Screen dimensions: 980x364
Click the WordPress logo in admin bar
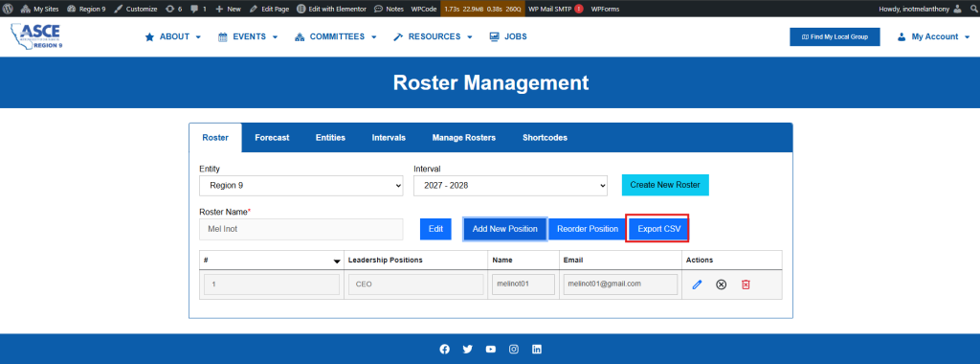8,9
